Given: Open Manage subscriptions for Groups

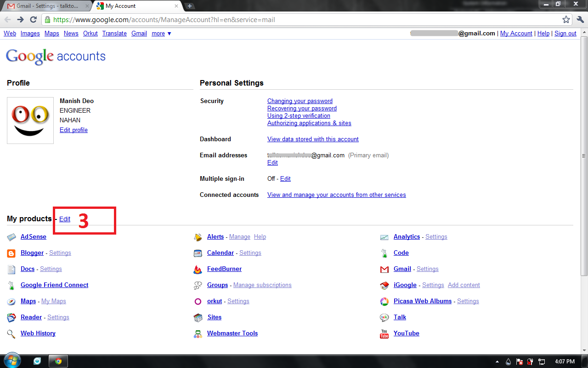Looking at the screenshot, I should click(262, 285).
